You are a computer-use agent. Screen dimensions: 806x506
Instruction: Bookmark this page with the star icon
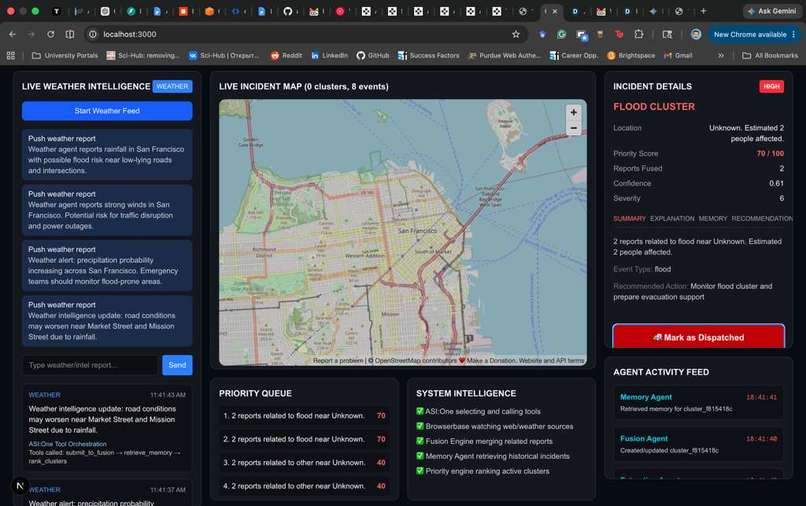click(x=516, y=34)
